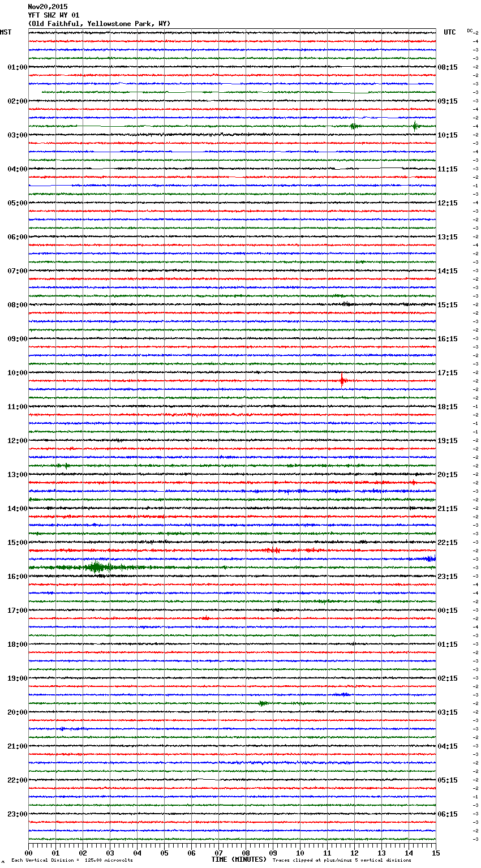Click the green event near minute 12 on 02:45 trace
The height and width of the screenshot is (868, 481).
[x=354, y=126]
